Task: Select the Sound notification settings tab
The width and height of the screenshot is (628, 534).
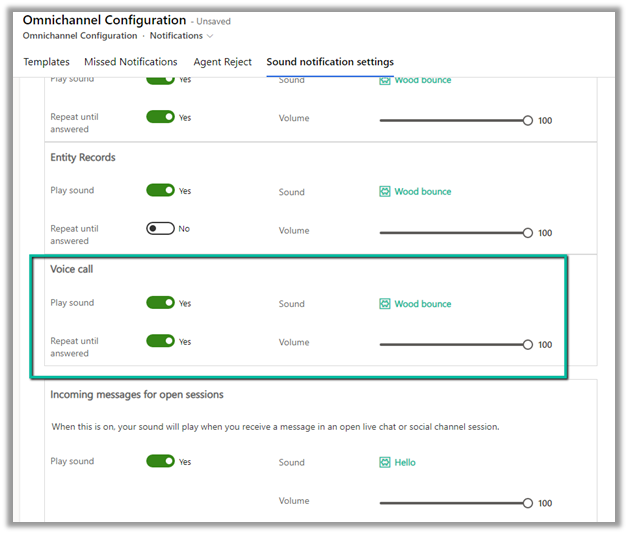Action: [x=330, y=62]
